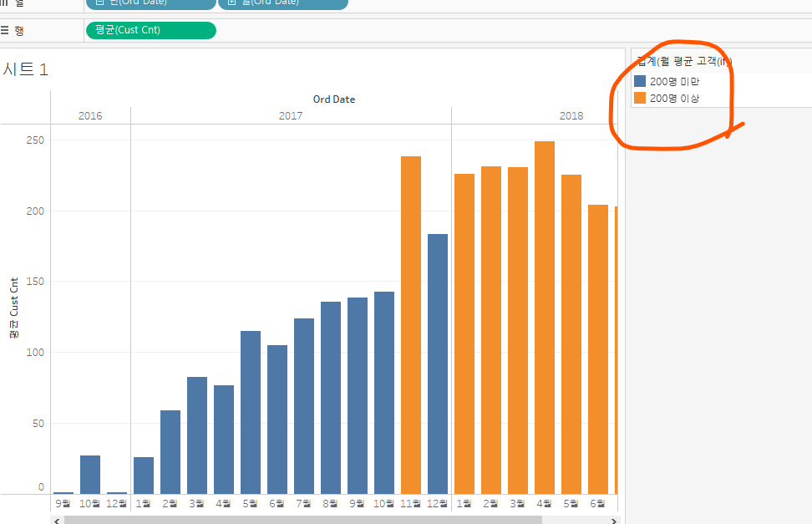Select the September 2017 blue bar

coord(358,395)
